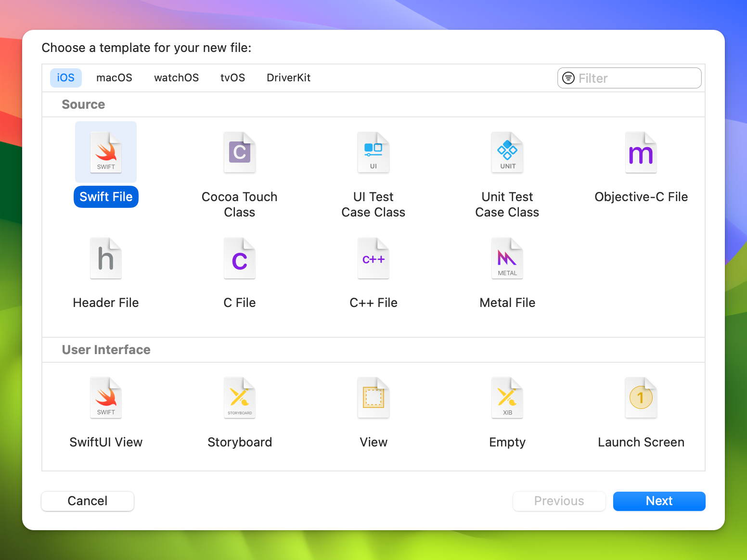Click the Previous button
747x560 pixels.
point(559,501)
